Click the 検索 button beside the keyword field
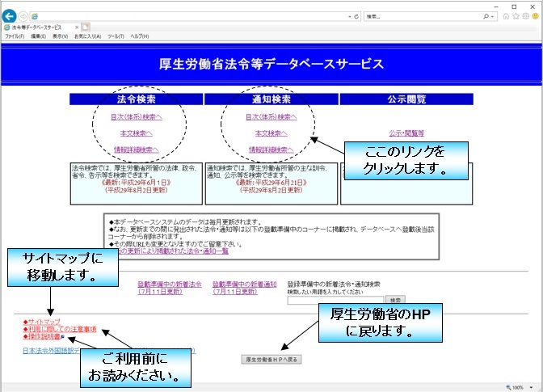The height and width of the screenshot is (392, 543). click(x=395, y=299)
